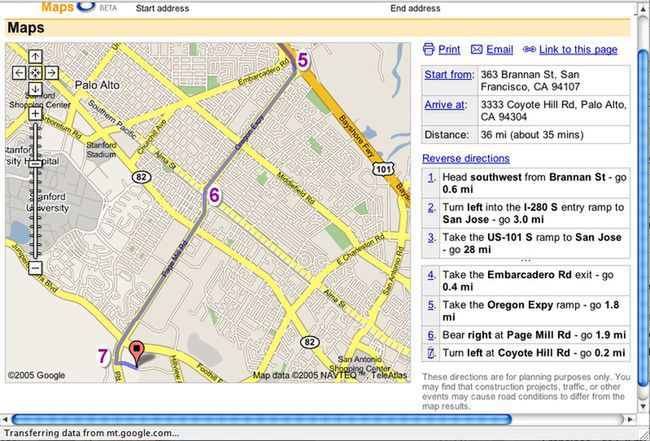Pan the map right with arrow button
The width and height of the screenshot is (650, 441).
coord(52,73)
